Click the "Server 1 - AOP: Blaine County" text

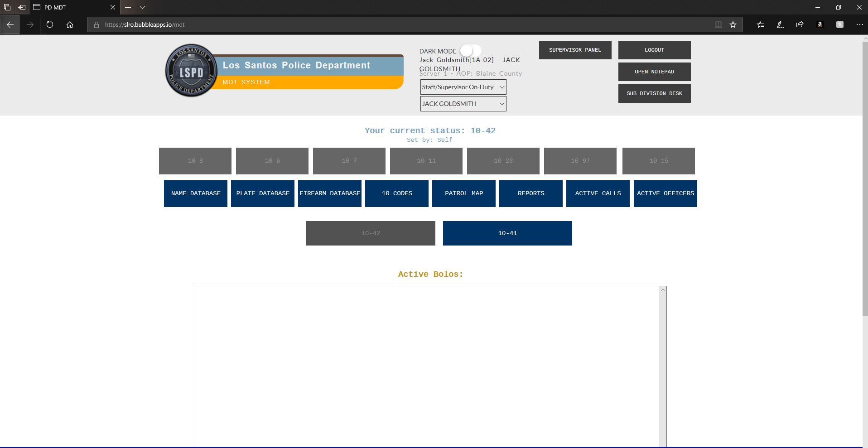tap(471, 73)
